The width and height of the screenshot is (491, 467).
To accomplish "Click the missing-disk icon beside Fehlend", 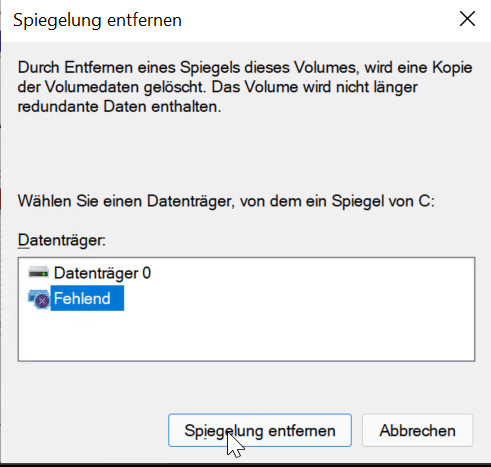I will (39, 299).
